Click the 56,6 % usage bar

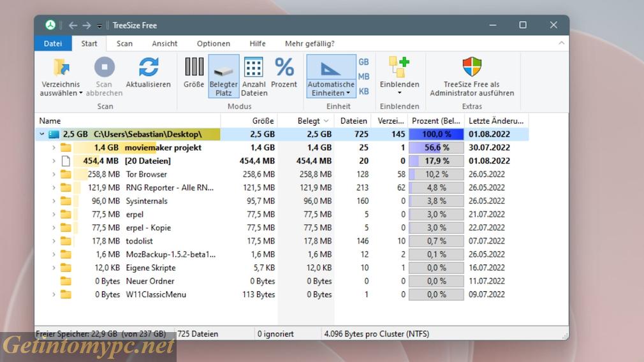point(435,147)
